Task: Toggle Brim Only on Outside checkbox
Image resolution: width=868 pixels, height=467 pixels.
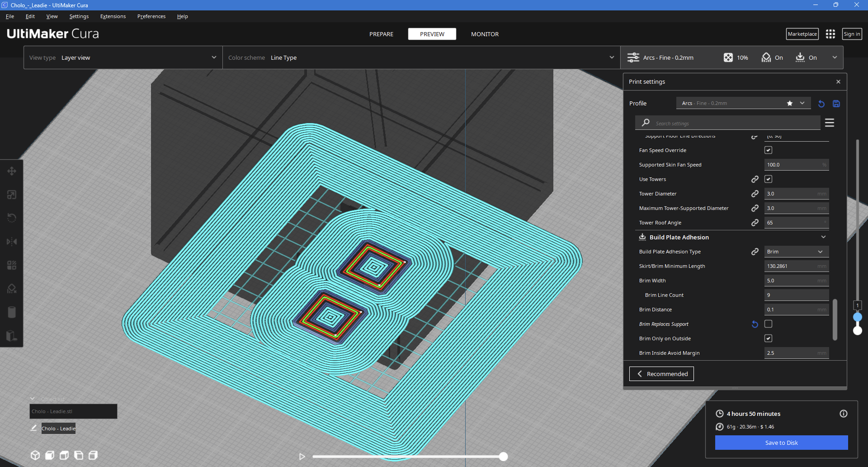Action: pos(769,338)
